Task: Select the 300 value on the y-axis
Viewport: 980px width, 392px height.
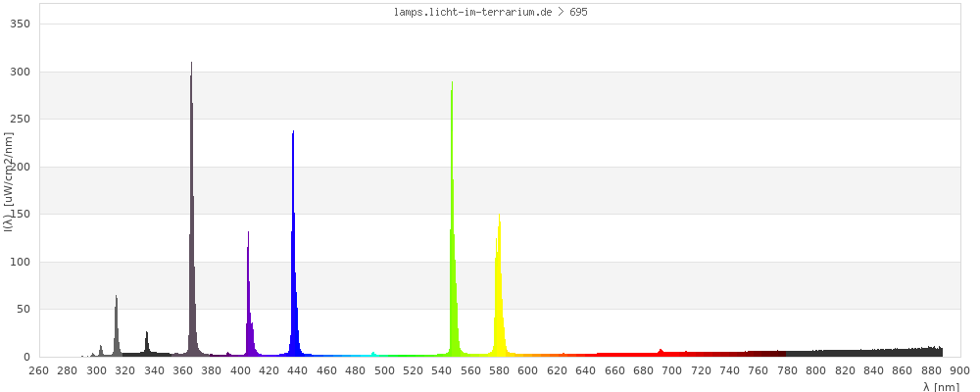Action: click(20, 72)
